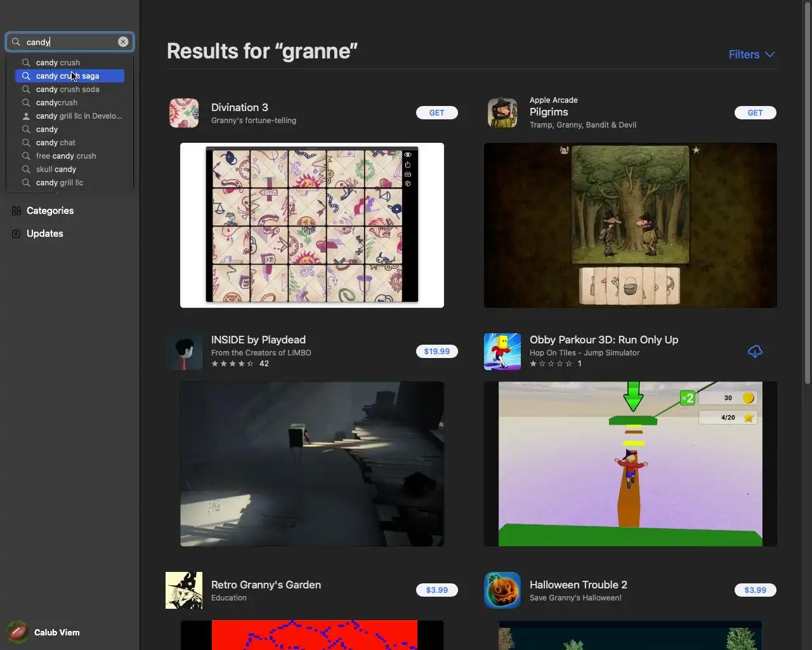Select the plain 'candy' suggestion
Viewport: 812px width, 650px height.
click(70, 129)
